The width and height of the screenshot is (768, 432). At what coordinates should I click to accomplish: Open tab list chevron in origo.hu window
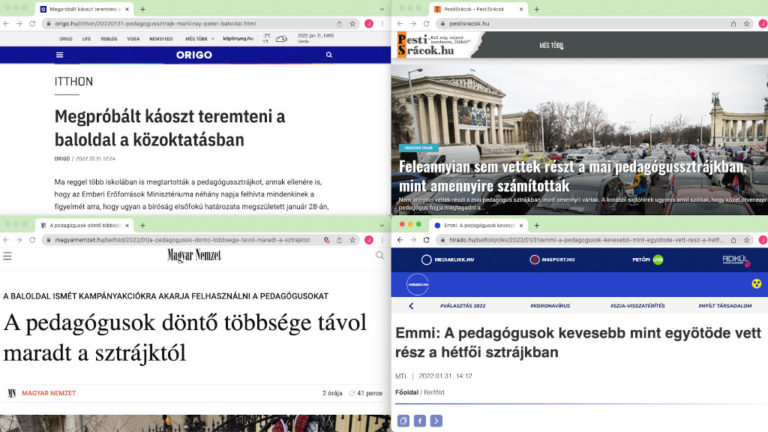point(382,9)
